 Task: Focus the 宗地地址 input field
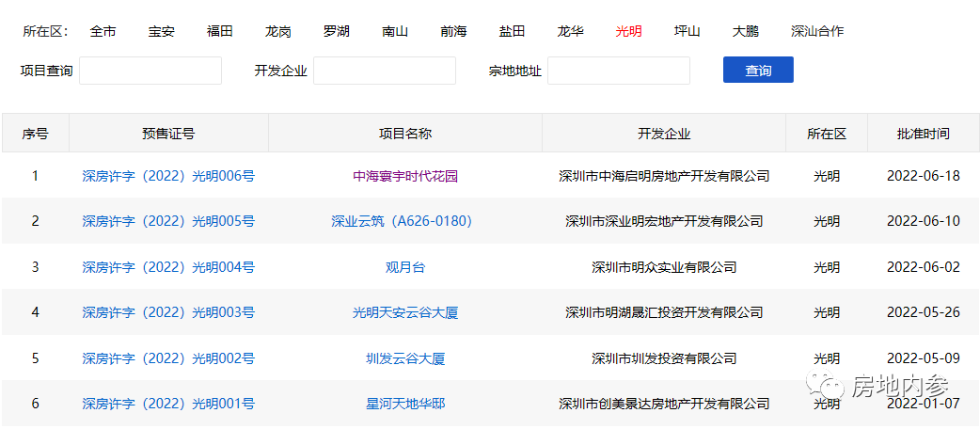pyautogui.click(x=619, y=71)
